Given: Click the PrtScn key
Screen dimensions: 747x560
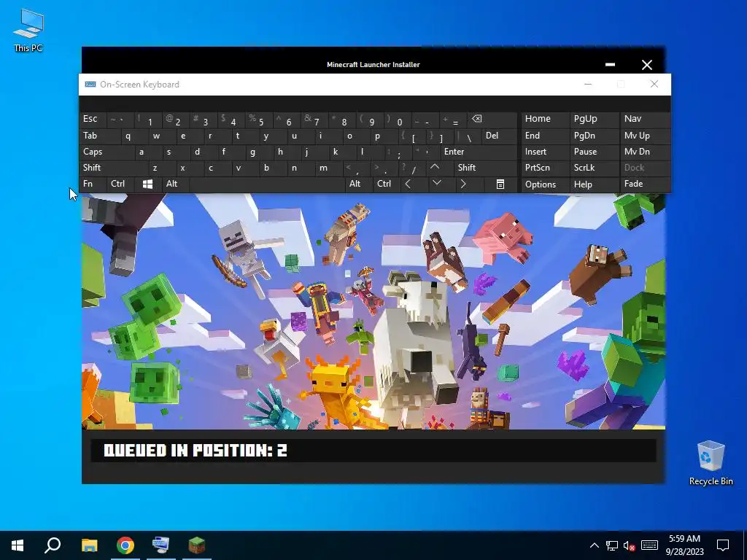Looking at the screenshot, I should pyautogui.click(x=545, y=168).
